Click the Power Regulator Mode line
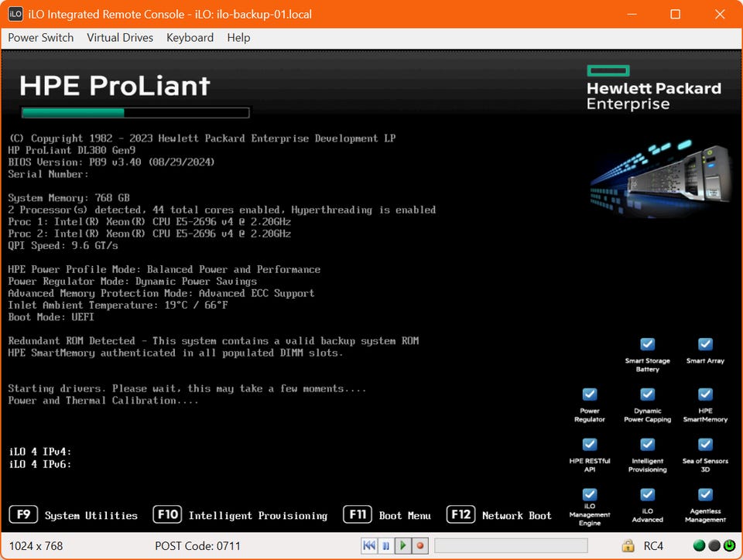 tap(132, 282)
